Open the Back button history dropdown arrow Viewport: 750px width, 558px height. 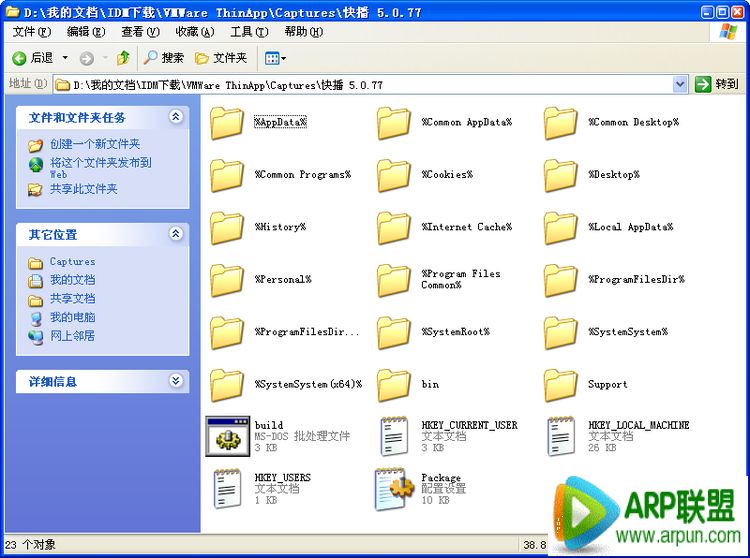click(66, 58)
